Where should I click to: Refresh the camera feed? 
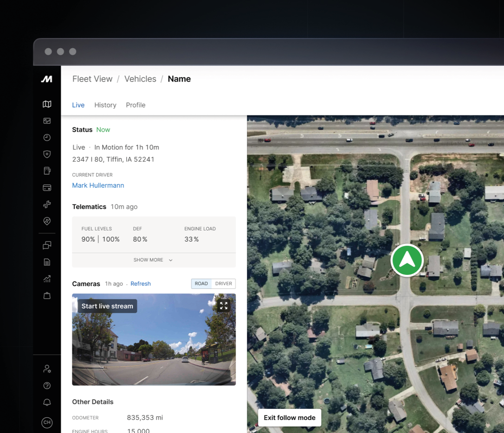point(141,284)
